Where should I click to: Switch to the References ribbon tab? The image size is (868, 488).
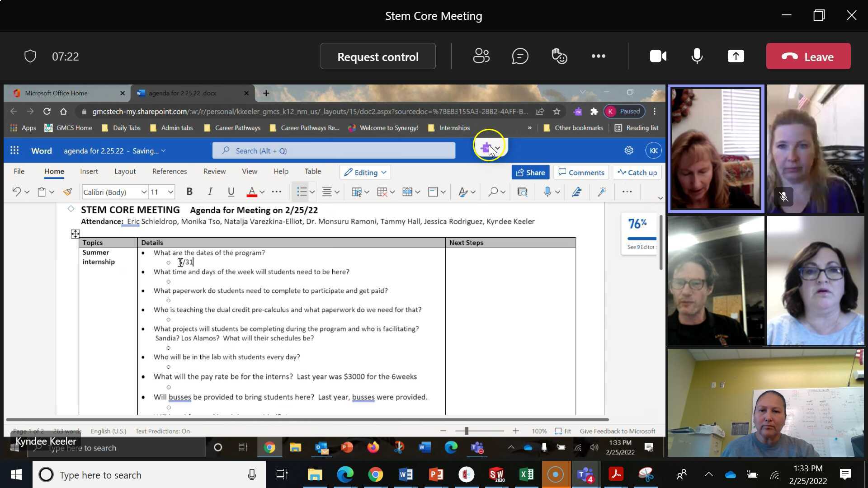[x=170, y=172]
